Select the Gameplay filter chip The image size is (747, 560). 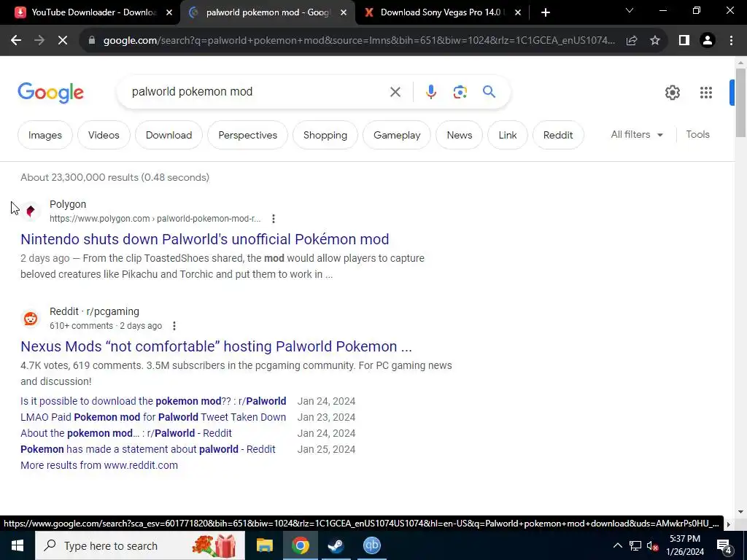397,135
